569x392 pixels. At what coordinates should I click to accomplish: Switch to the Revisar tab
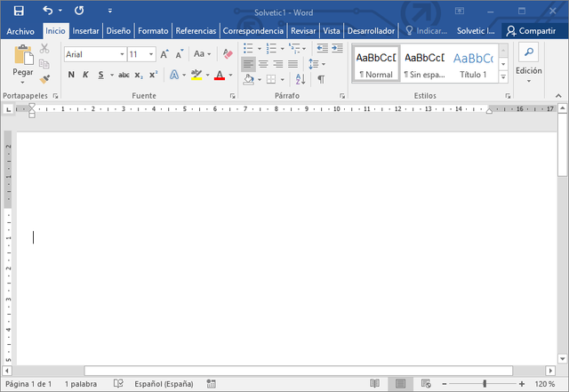point(303,31)
